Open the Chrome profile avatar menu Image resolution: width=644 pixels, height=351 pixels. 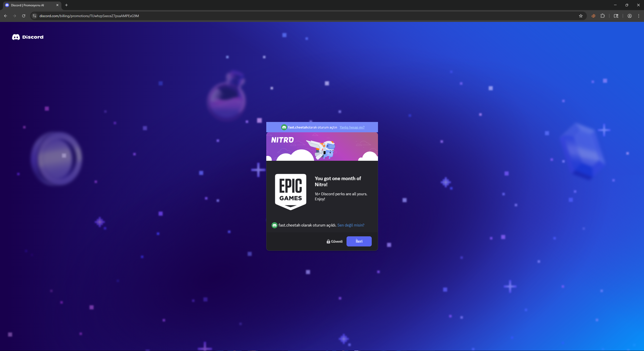coord(630,16)
